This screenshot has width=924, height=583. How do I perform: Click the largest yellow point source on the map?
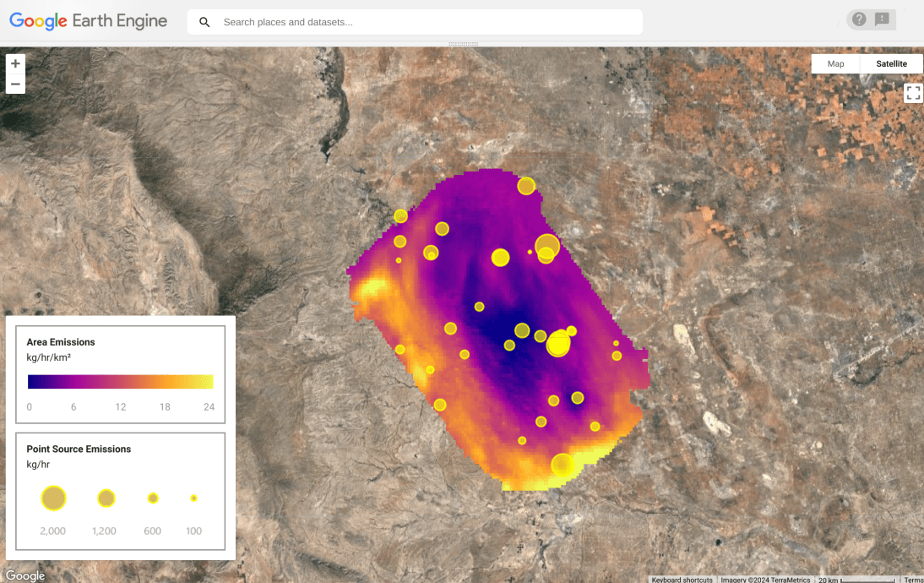point(557,345)
